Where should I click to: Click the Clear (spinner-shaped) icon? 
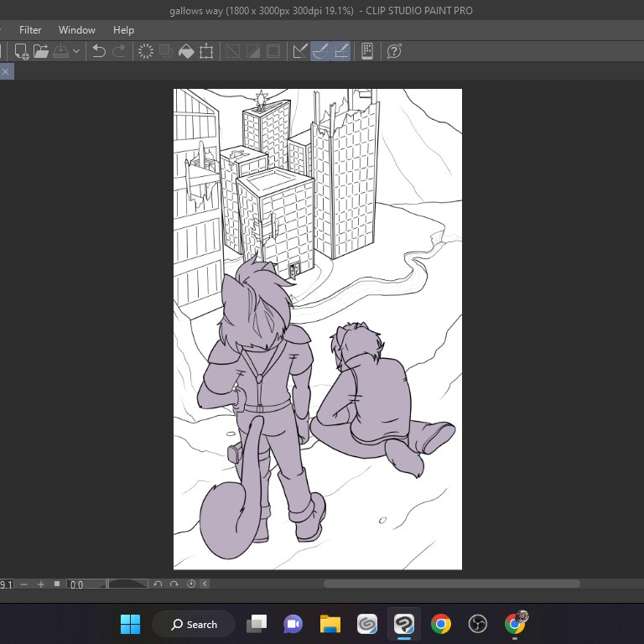[x=145, y=51]
